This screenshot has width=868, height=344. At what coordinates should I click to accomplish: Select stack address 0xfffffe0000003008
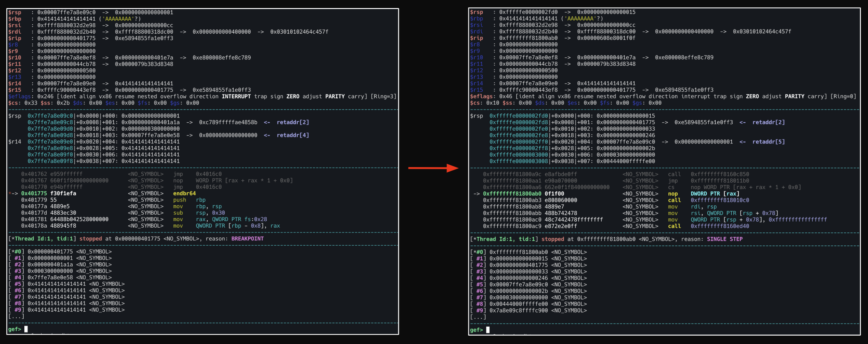[x=519, y=161]
